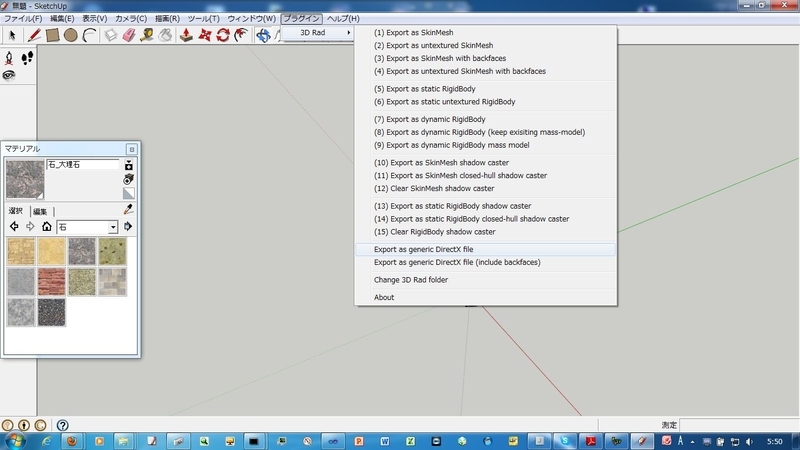Go back in material library
This screenshot has width=800, height=450.
14,227
